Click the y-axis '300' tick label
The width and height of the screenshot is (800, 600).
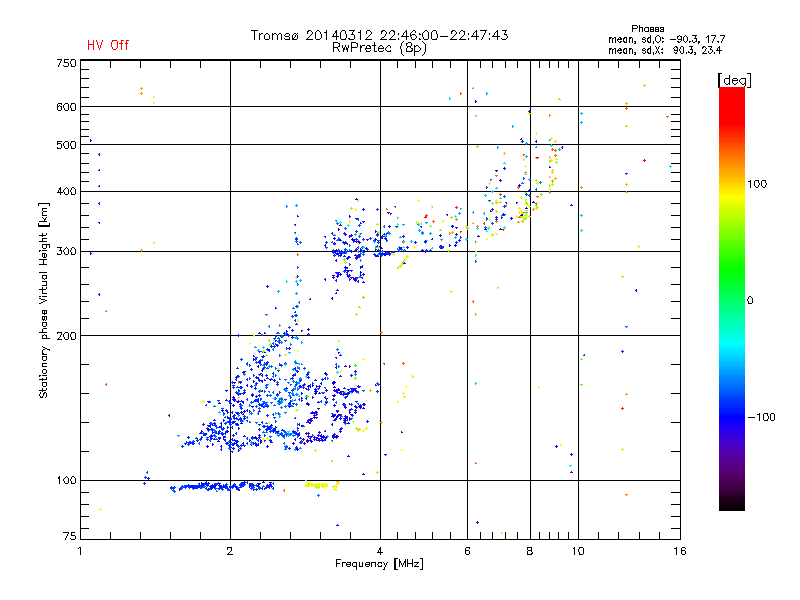(66, 252)
